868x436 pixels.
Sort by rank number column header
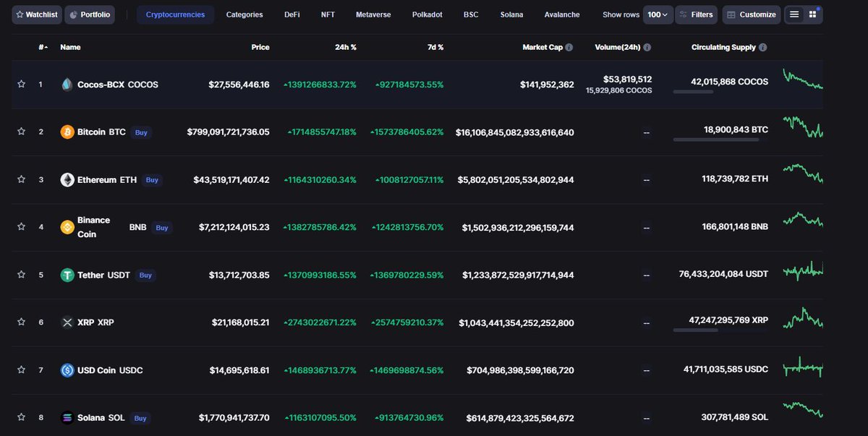click(x=43, y=47)
